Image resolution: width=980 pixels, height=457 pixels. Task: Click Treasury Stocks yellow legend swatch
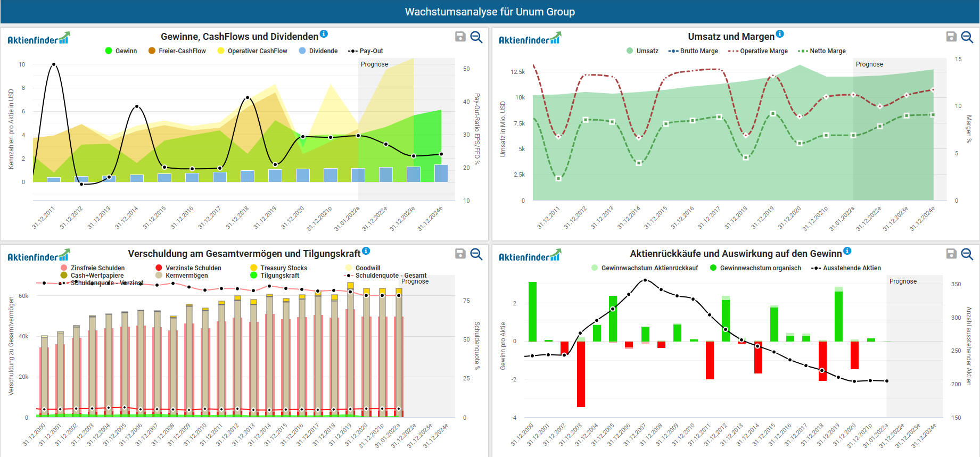254,268
